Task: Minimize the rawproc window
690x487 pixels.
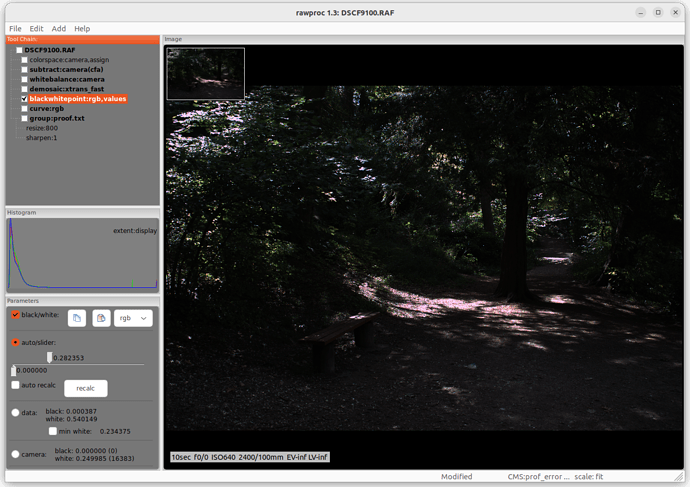Action: [x=641, y=12]
